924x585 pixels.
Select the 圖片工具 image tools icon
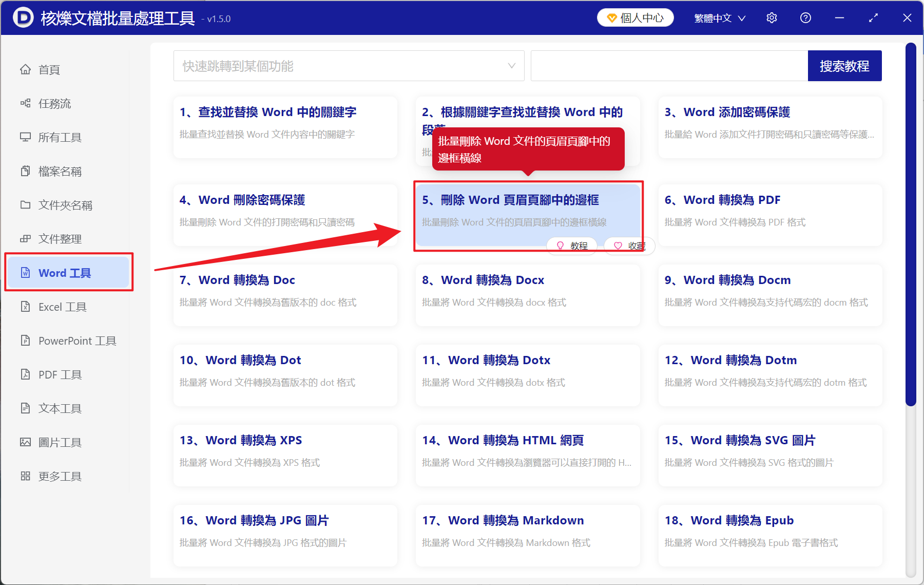click(x=26, y=442)
